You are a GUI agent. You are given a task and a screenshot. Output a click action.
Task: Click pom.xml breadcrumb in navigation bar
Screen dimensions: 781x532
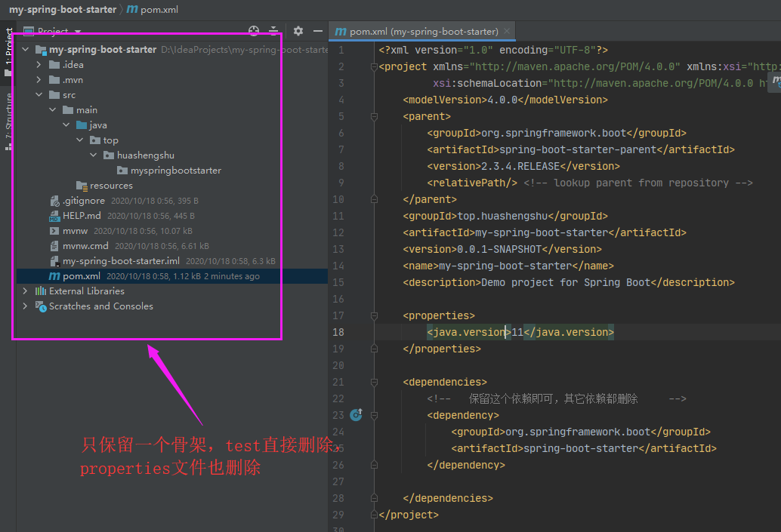coord(152,10)
